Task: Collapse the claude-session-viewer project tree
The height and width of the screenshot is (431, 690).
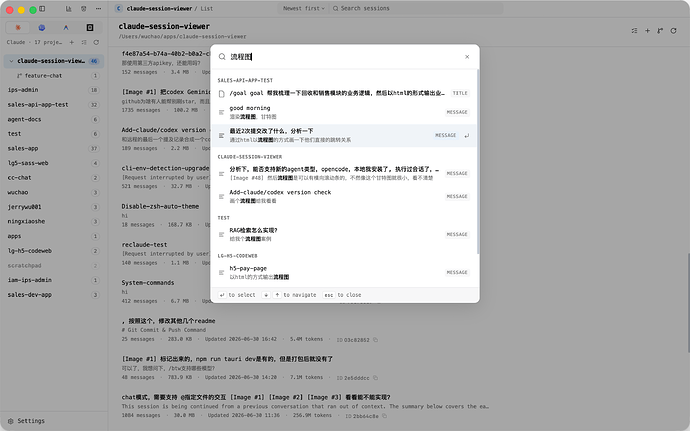Action: [11, 61]
